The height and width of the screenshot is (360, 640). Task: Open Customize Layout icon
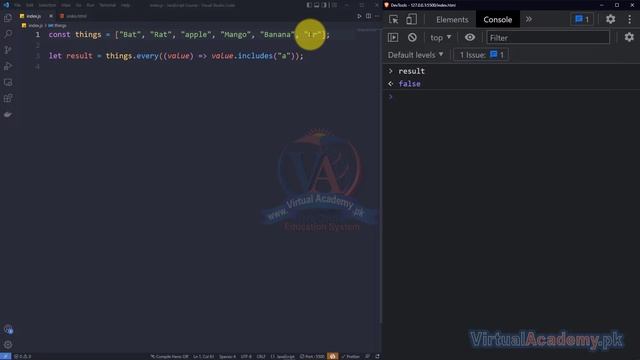click(x=334, y=5)
